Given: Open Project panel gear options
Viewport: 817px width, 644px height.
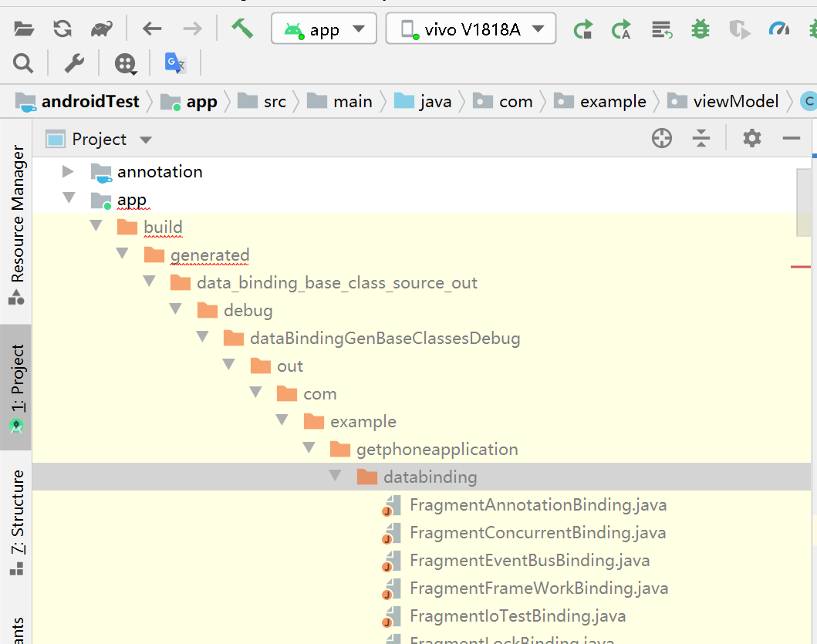Looking at the screenshot, I should point(752,139).
